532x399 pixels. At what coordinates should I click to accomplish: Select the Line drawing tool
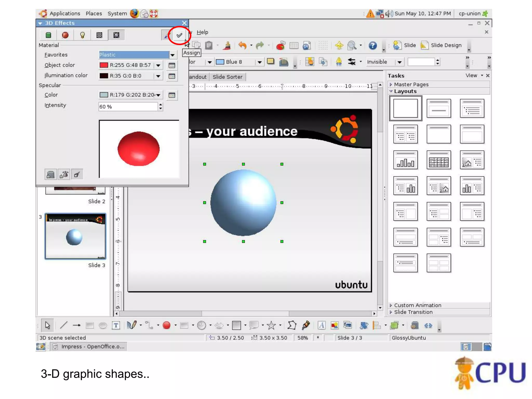[x=64, y=325]
